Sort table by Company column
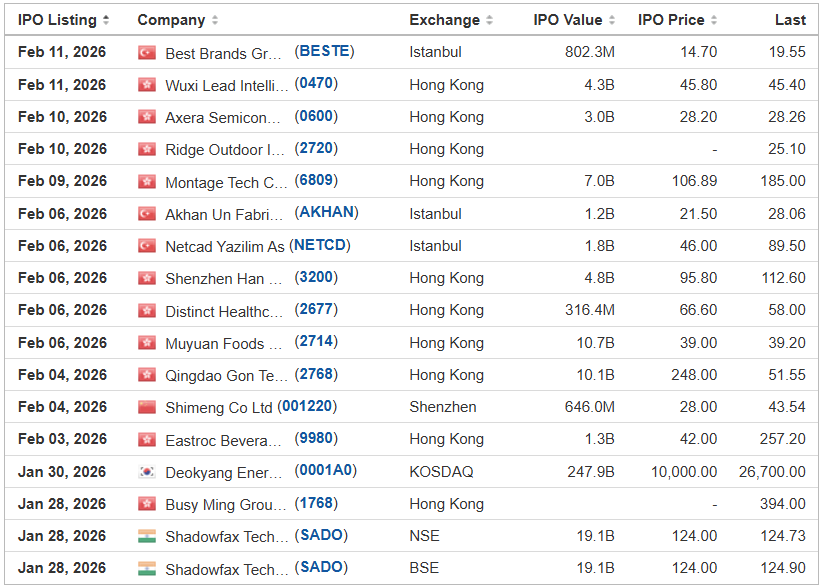Viewport: 823px width, 587px height. pyautogui.click(x=177, y=20)
